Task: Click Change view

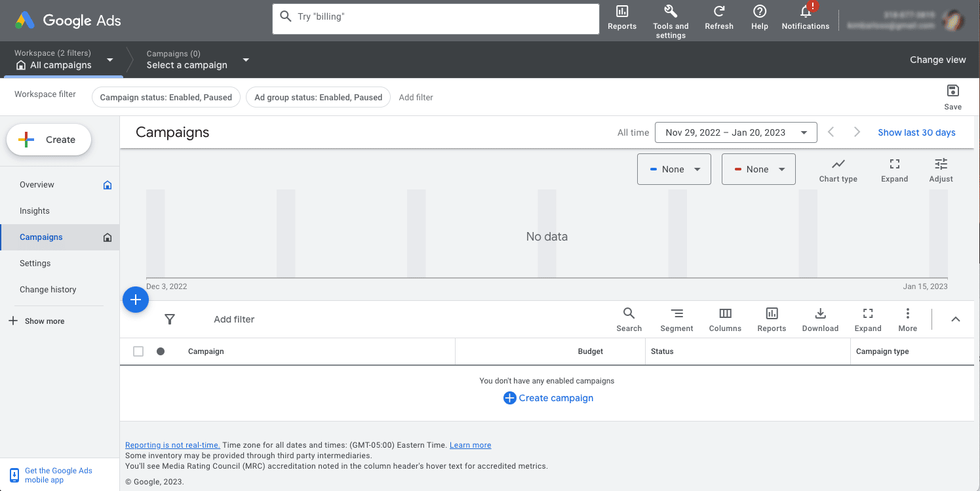Action: coord(937,60)
